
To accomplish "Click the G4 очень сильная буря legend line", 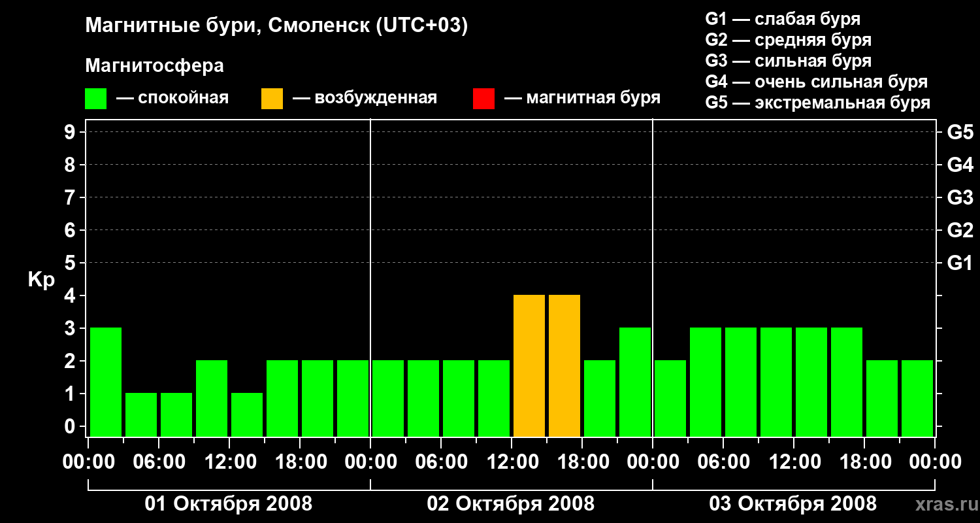I will (817, 82).
